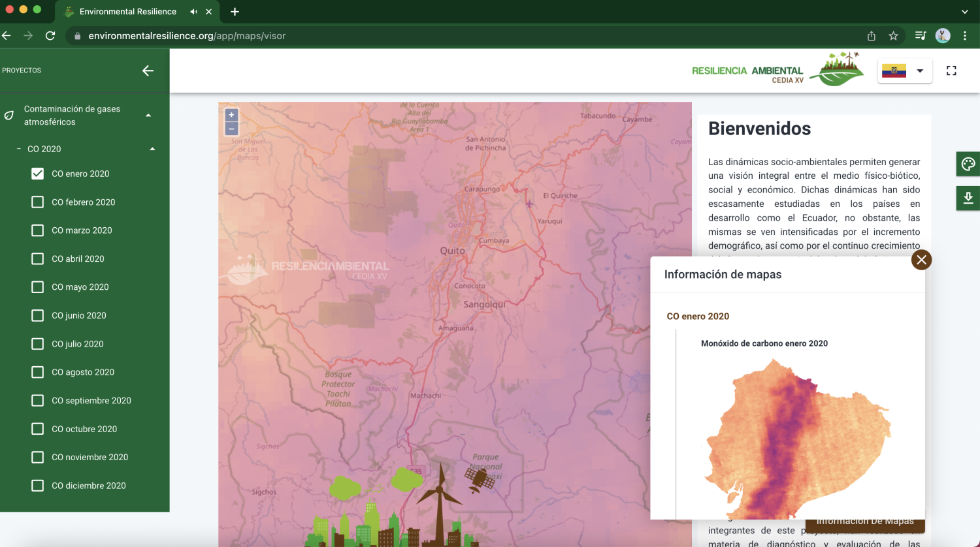Collapse Contaminación de gases atmosféricos section
Screen dimensions: 980x547
click(148, 116)
